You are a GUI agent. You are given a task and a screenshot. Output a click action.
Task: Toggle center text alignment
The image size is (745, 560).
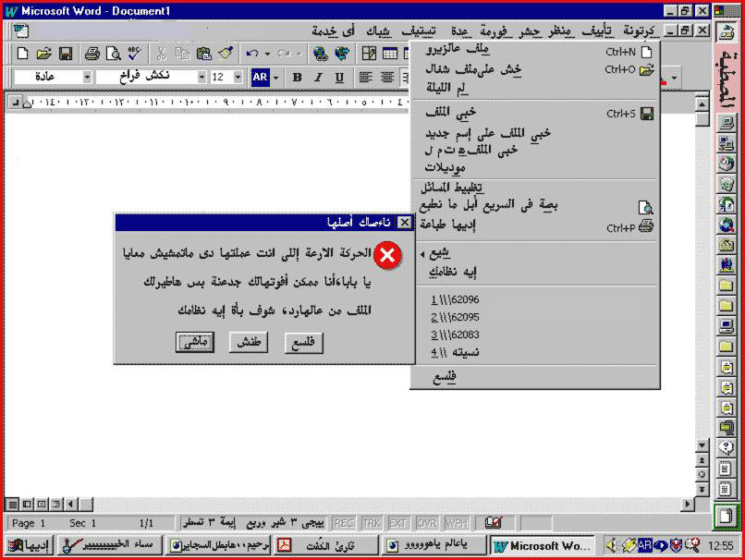pos(386,77)
